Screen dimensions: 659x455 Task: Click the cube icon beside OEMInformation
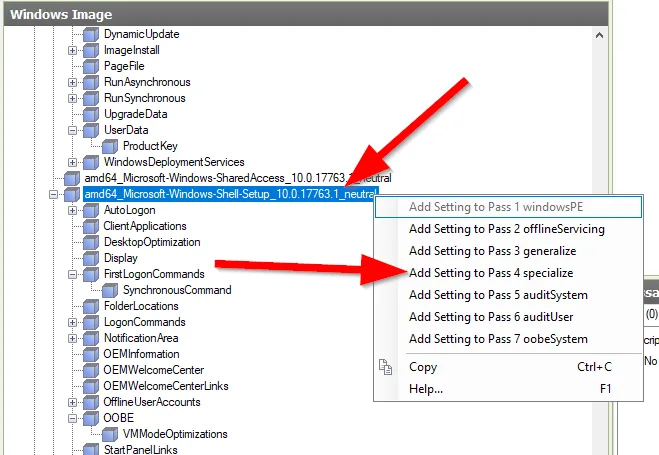(91, 354)
